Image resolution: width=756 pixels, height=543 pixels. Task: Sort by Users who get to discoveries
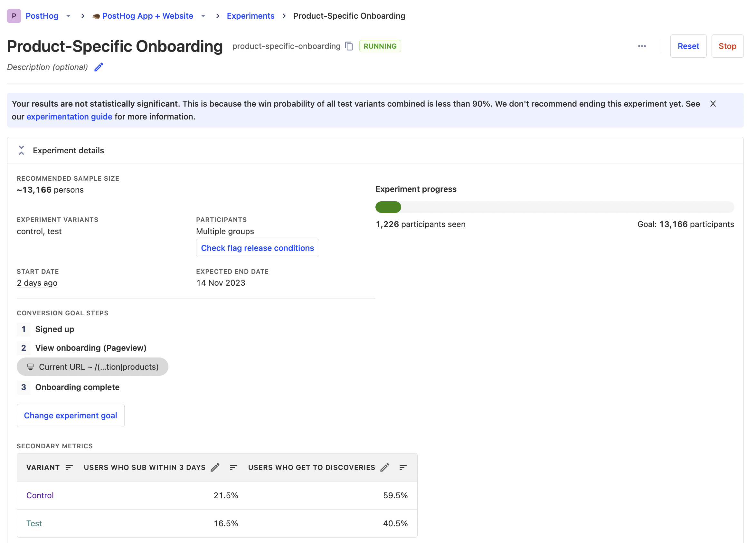pos(403,467)
